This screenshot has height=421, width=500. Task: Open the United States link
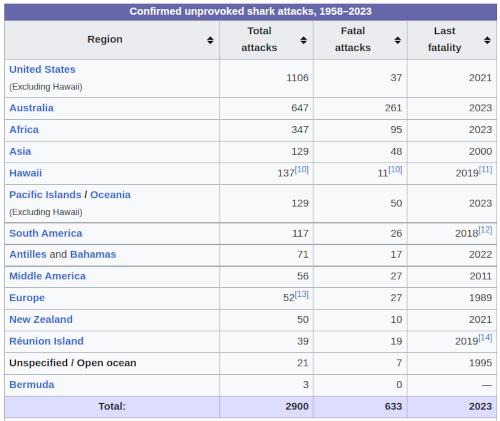[x=42, y=69]
